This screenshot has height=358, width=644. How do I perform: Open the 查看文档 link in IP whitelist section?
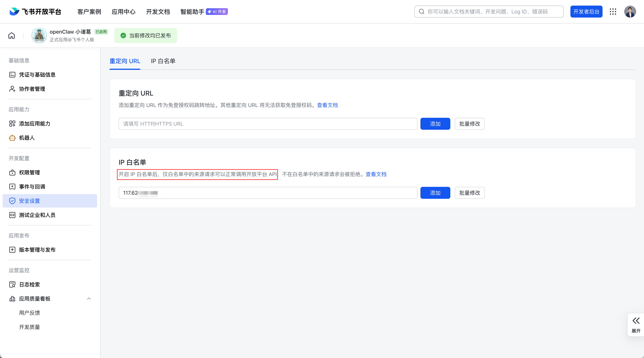tap(376, 174)
